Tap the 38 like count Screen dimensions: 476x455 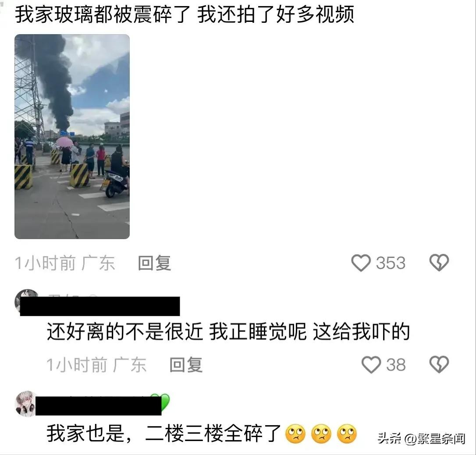coord(396,365)
